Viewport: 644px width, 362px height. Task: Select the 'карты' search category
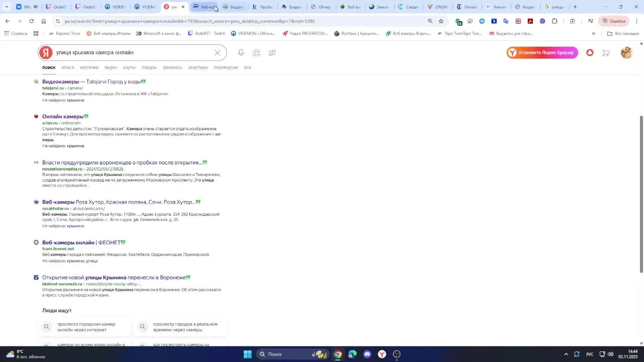129,67
